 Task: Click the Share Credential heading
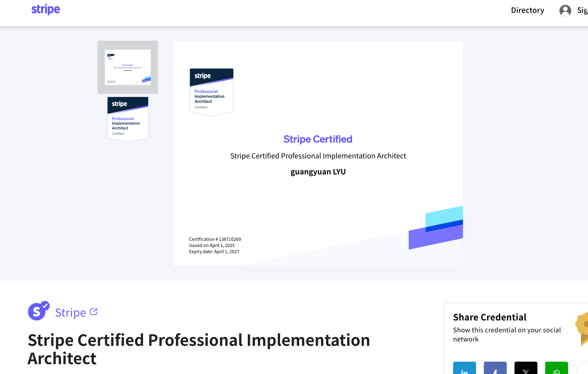[489, 317]
